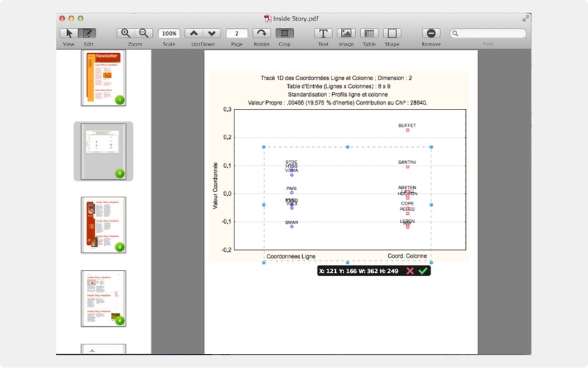Image resolution: width=588 pixels, height=368 pixels.
Task: Click the 100% scale field
Action: [169, 33]
